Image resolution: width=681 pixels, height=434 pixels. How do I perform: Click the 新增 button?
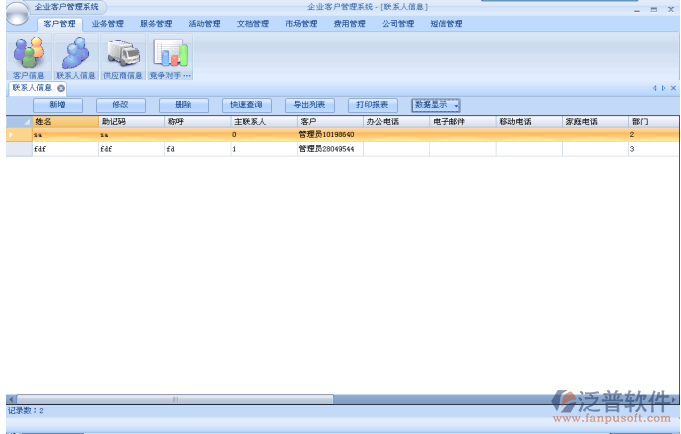tap(57, 104)
